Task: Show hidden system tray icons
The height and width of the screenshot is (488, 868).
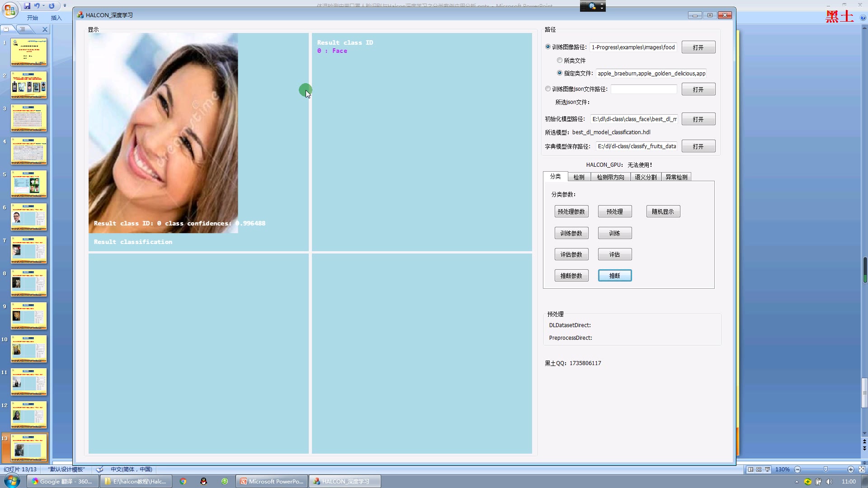Action: click(x=797, y=482)
